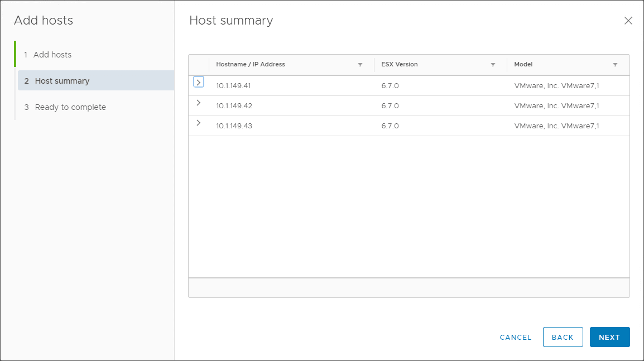The width and height of the screenshot is (644, 361).
Task: Click the BACK button
Action: click(x=563, y=337)
